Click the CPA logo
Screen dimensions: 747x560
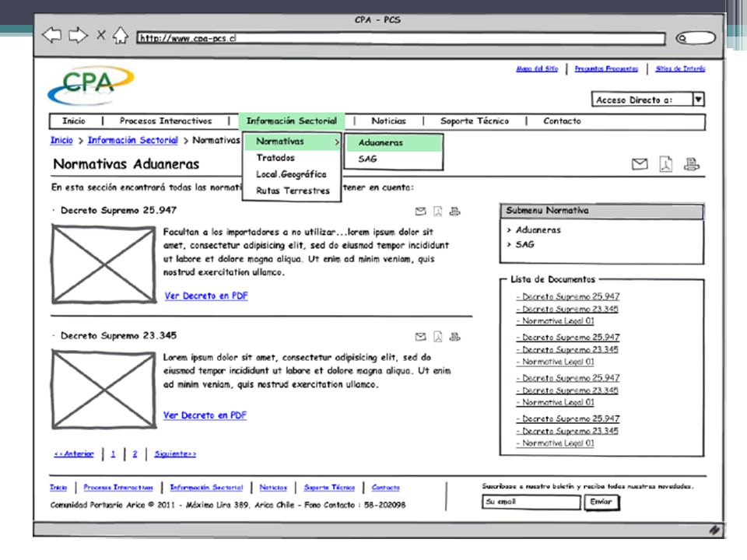pyautogui.click(x=90, y=85)
